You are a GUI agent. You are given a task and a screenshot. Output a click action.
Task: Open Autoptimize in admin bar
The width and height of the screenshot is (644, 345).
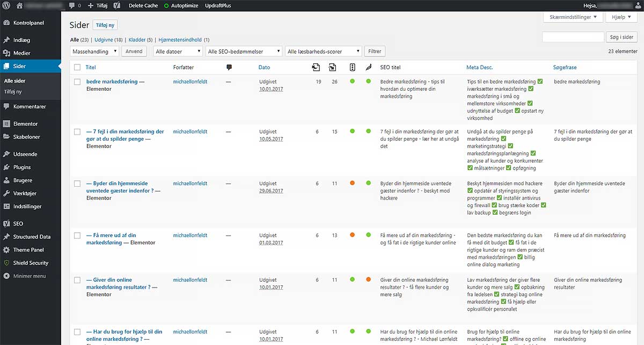(182, 5)
